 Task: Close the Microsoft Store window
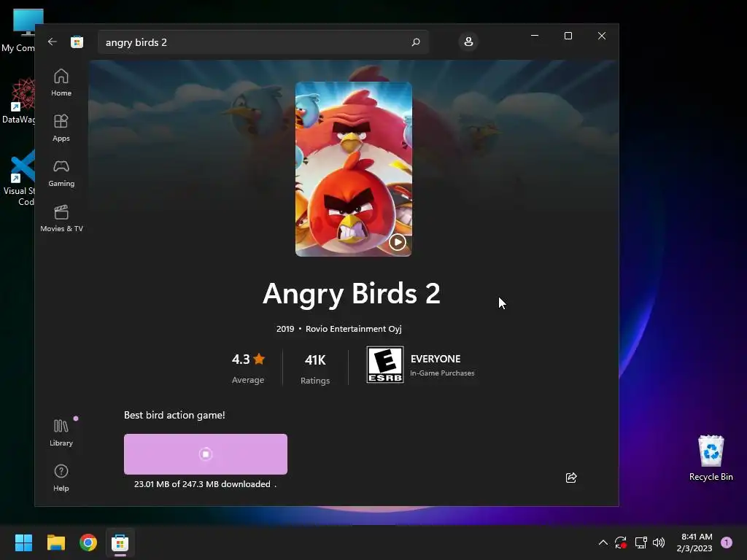(x=602, y=36)
